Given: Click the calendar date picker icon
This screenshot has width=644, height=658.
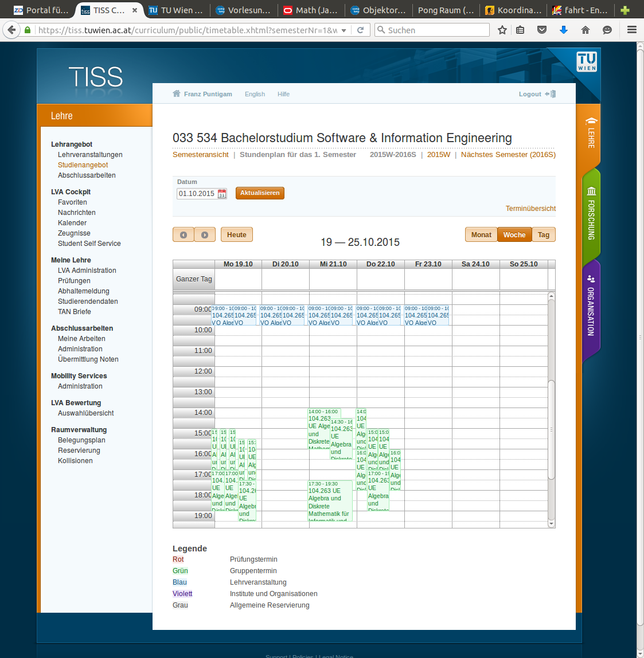Looking at the screenshot, I should 222,194.
